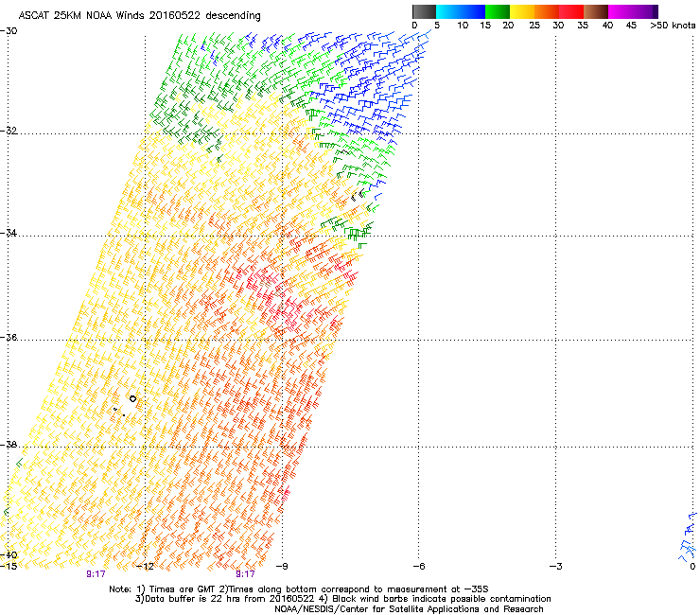
Task: Click the '-15' longitude axis label
Action: pos(9,567)
